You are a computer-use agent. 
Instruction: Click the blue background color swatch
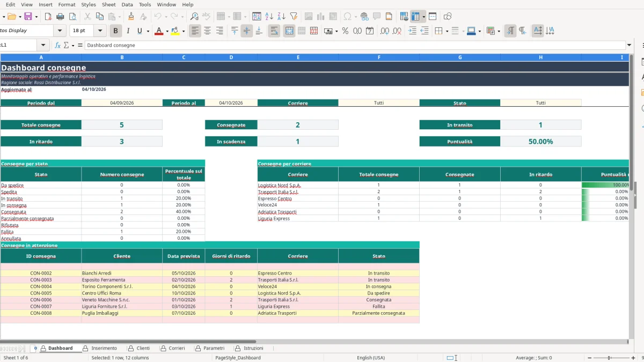pyautogui.click(x=471, y=31)
